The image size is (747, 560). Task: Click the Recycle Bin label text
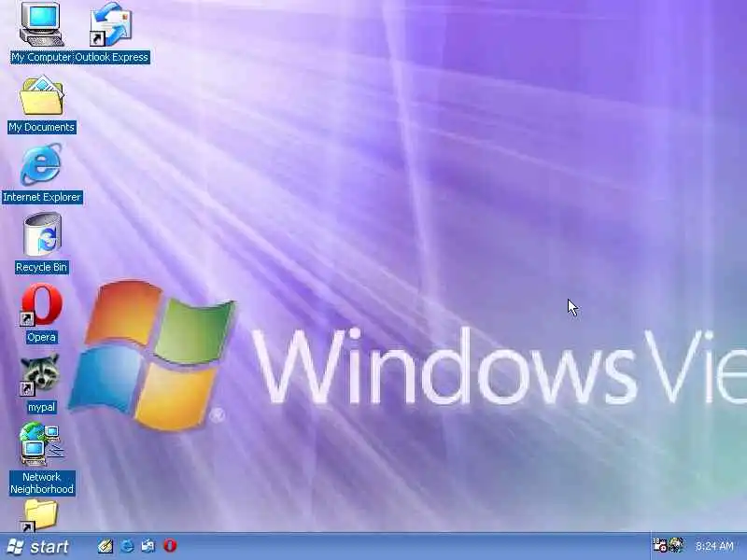point(41,267)
